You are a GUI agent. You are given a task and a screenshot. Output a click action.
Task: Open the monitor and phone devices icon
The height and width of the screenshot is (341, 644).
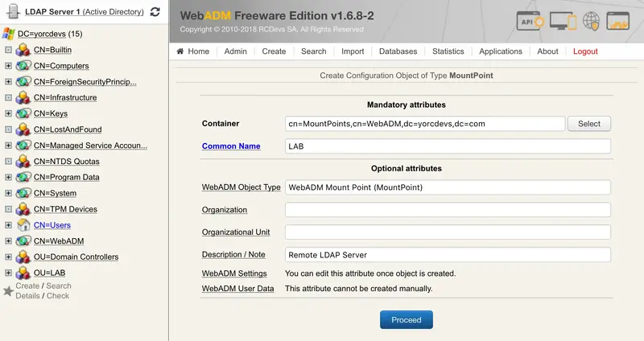pyautogui.click(x=563, y=21)
